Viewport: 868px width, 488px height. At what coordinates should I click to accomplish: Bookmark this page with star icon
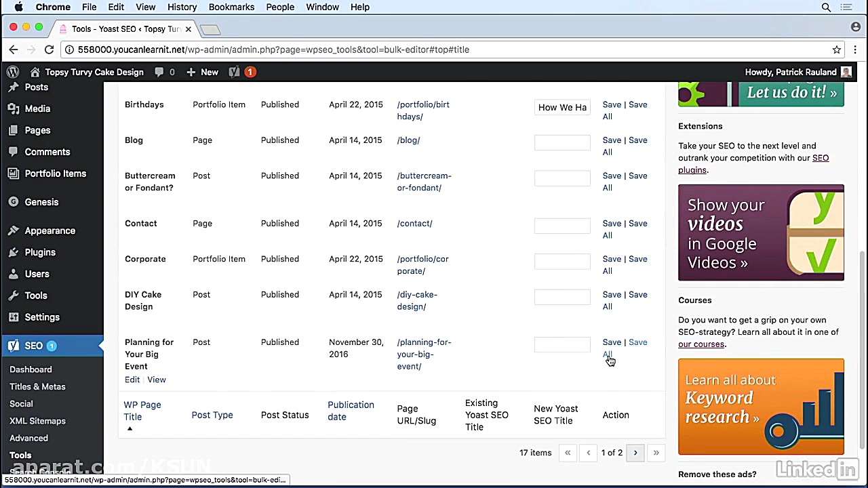click(837, 49)
